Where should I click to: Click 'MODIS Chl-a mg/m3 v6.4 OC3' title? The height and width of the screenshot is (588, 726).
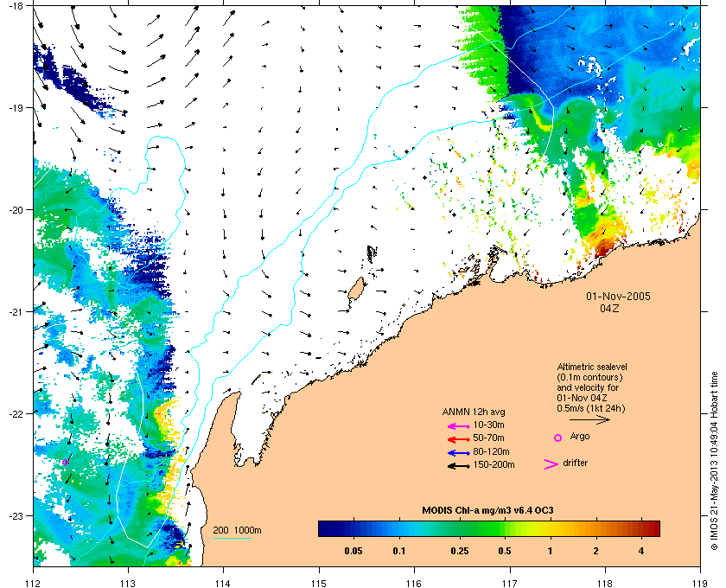coord(487,511)
